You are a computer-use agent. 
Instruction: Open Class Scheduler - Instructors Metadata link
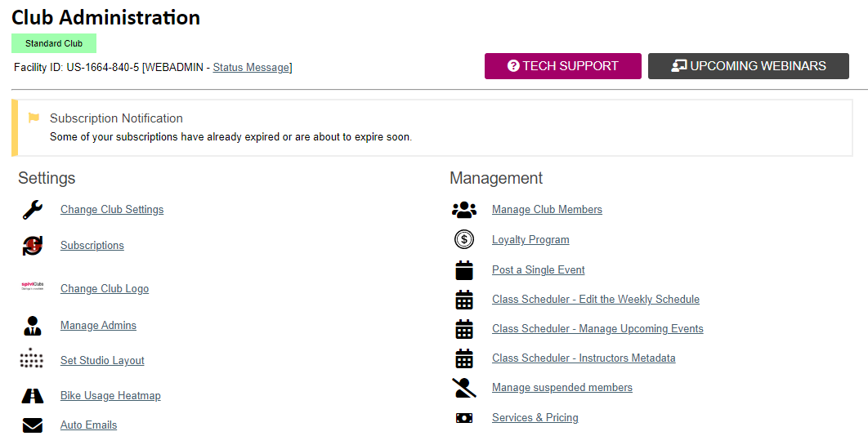(584, 358)
